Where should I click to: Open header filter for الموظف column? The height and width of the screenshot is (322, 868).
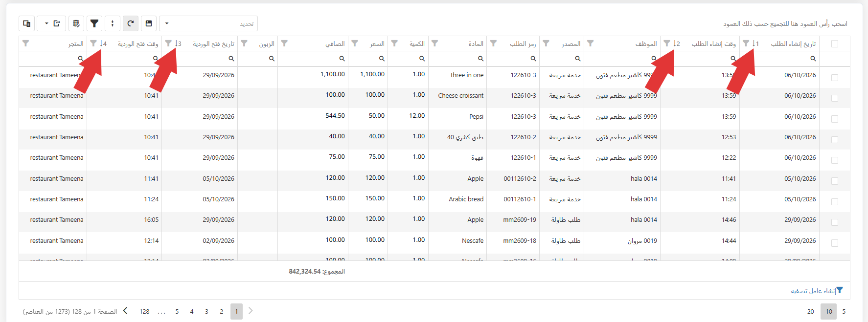point(591,43)
